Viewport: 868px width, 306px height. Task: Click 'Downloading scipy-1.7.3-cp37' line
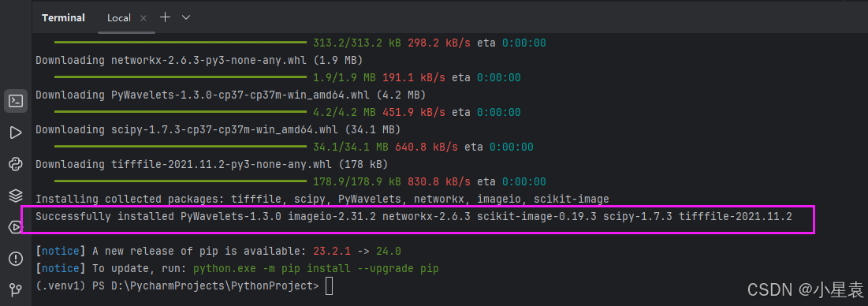pos(218,129)
